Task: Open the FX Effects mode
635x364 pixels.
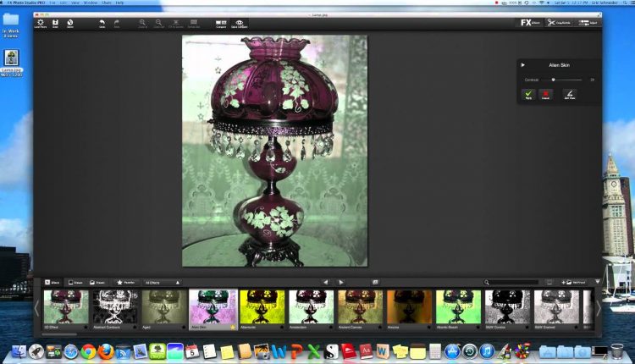Action: pos(530,23)
